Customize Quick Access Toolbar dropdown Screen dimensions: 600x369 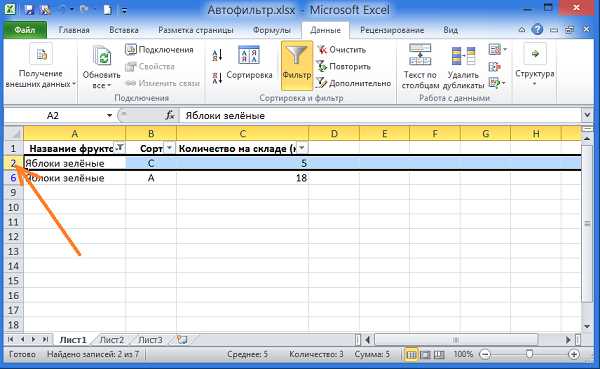pos(124,11)
